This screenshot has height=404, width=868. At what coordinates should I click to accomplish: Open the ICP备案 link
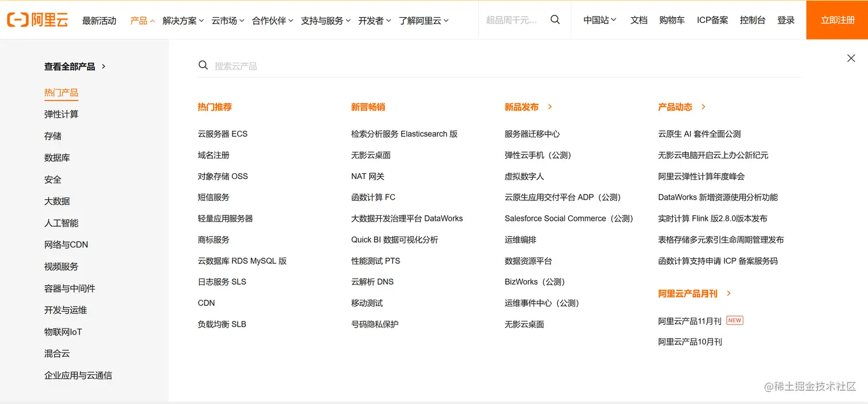[x=712, y=20]
